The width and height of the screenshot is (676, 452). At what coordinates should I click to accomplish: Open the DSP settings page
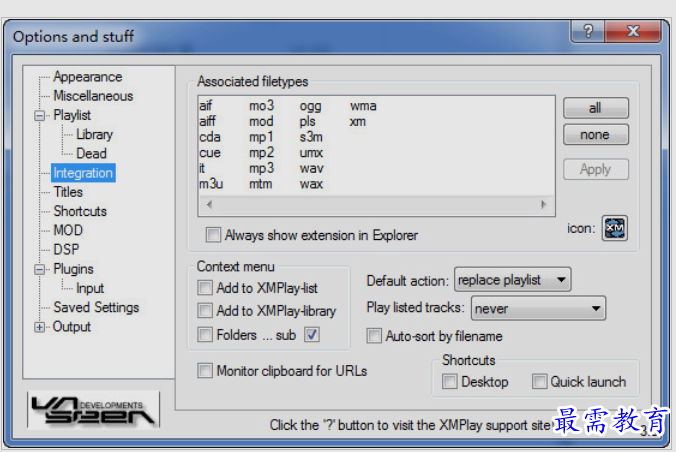click(x=66, y=249)
